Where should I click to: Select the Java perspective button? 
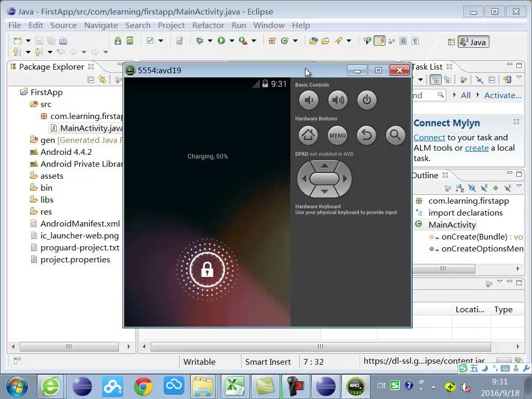click(473, 42)
